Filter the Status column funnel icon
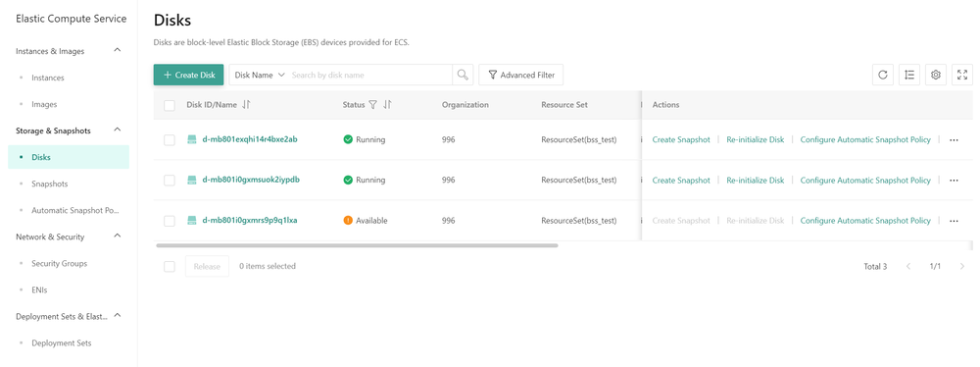The width and height of the screenshot is (980, 367). point(372,105)
